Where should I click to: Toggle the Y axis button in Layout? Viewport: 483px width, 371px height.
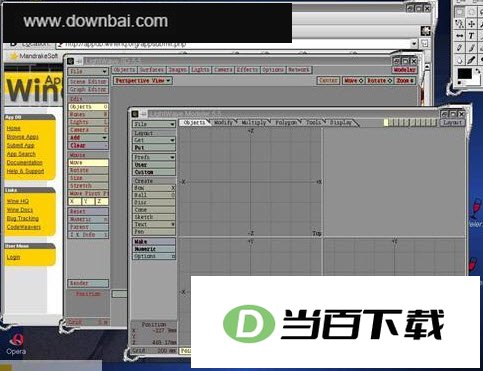point(88,201)
